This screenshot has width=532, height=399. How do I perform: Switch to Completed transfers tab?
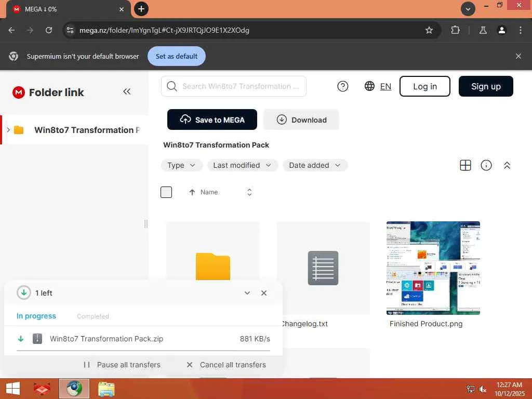(93, 316)
